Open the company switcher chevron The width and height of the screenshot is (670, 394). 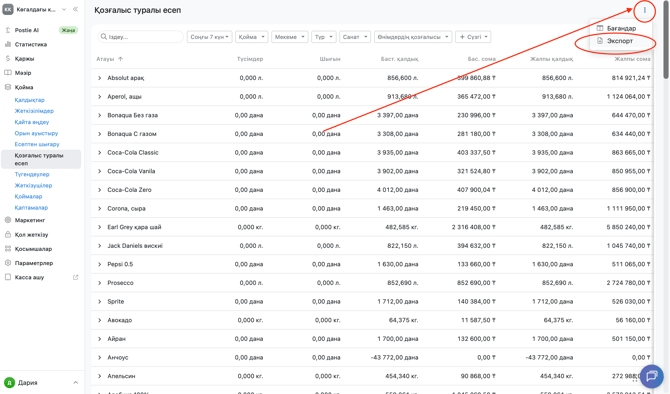click(64, 9)
